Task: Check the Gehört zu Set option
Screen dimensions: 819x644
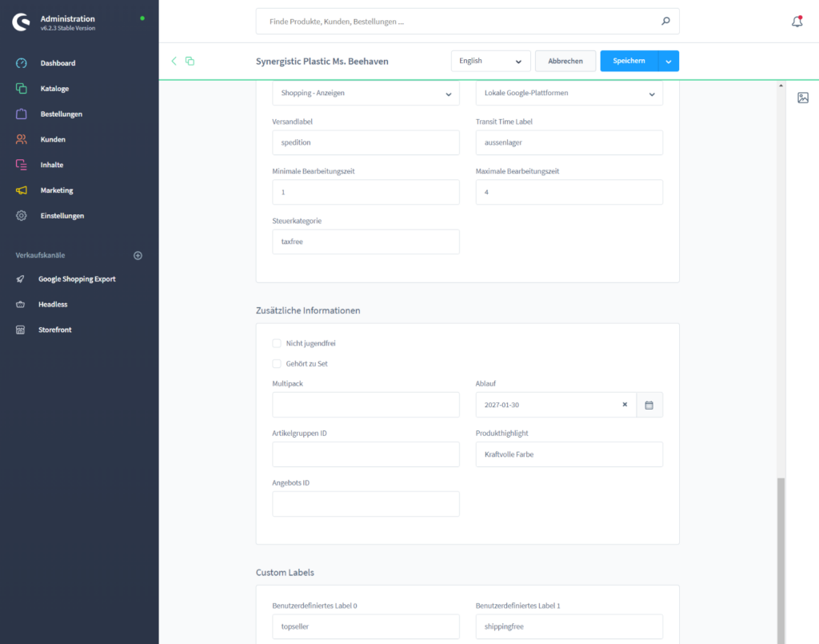Action: click(277, 363)
